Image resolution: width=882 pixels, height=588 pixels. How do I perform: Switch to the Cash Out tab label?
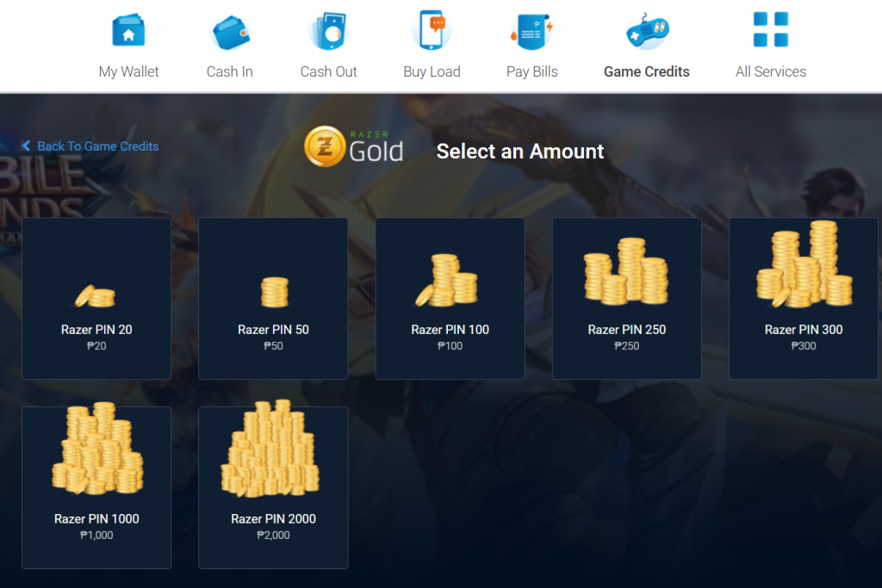328,72
